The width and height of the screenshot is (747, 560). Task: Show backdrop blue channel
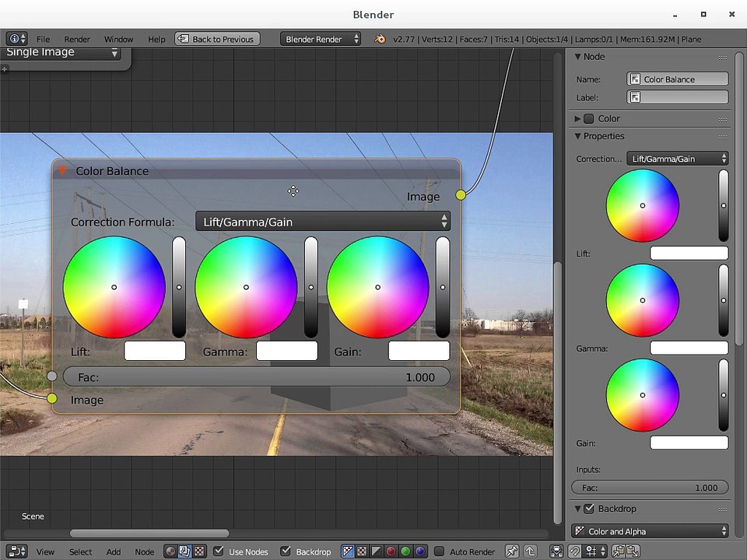419,551
